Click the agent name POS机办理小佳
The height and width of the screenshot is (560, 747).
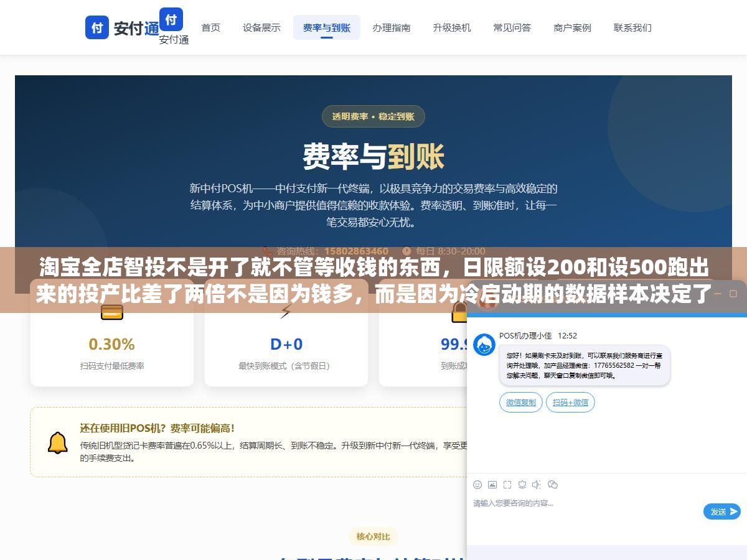click(525, 335)
